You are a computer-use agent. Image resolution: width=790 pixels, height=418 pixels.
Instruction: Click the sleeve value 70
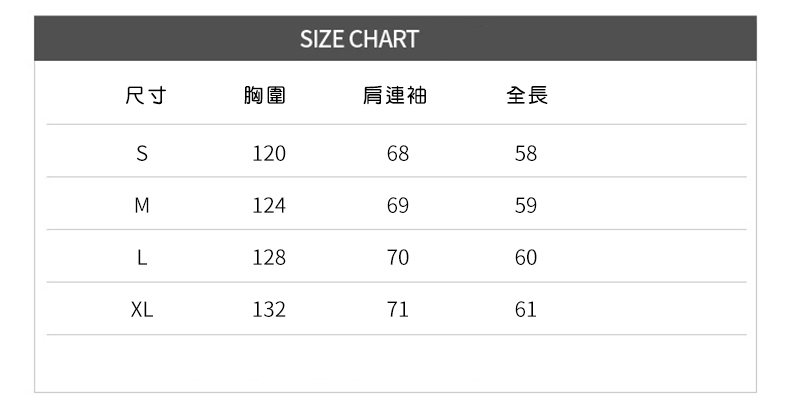click(397, 258)
